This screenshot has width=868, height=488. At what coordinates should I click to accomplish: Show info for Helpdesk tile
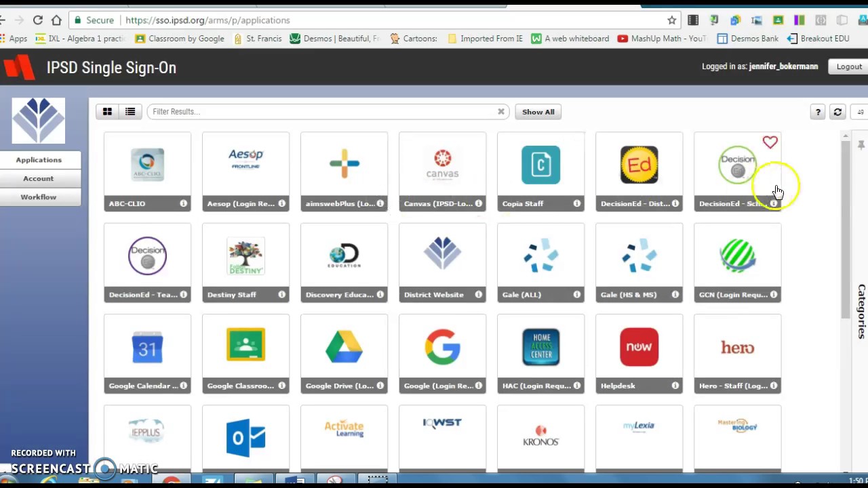pos(675,386)
